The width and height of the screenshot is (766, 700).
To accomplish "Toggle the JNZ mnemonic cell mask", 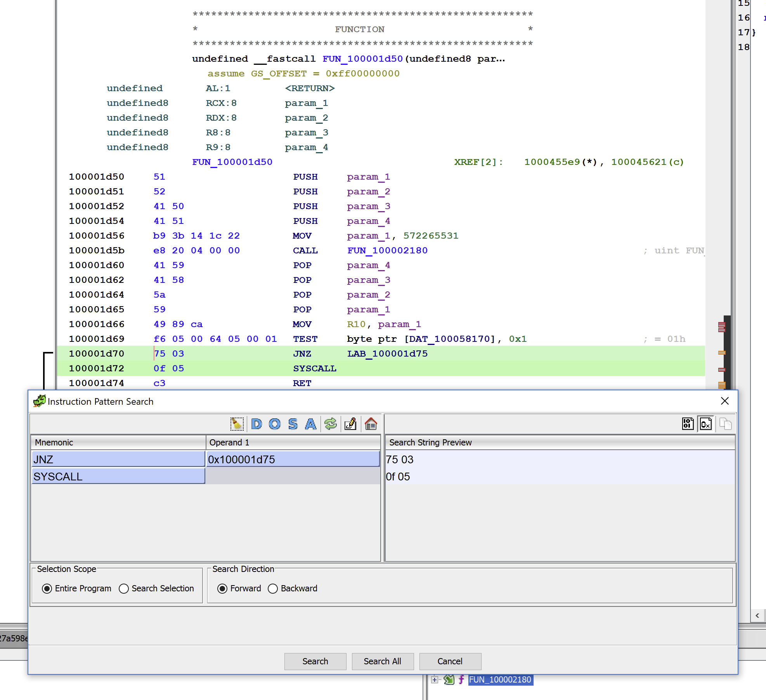I will click(118, 459).
